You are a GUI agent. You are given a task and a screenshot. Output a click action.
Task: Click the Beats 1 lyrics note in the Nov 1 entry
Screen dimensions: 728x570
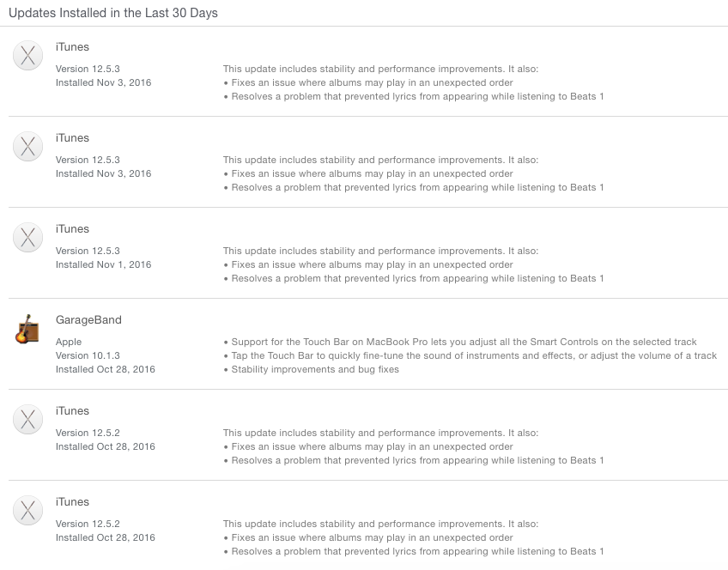click(x=414, y=278)
